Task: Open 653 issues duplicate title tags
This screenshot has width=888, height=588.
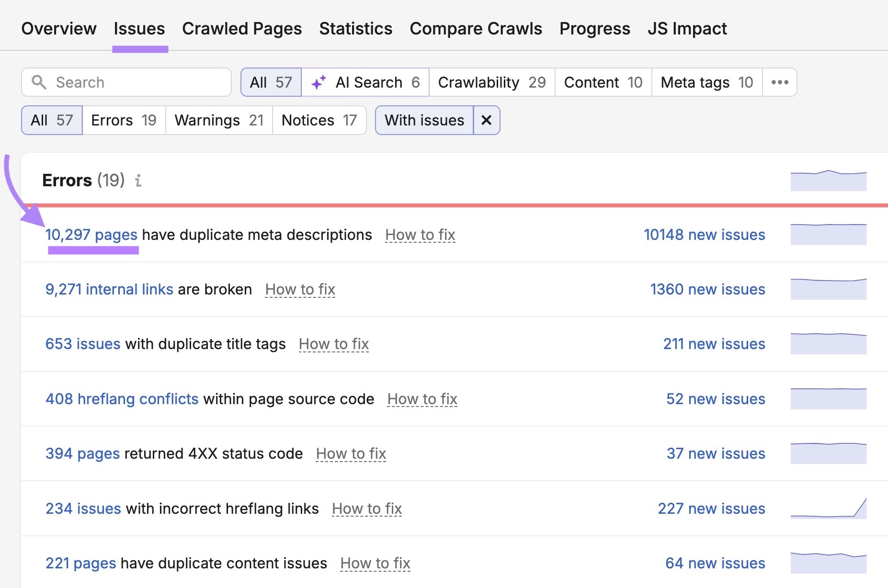Action: [x=83, y=344]
